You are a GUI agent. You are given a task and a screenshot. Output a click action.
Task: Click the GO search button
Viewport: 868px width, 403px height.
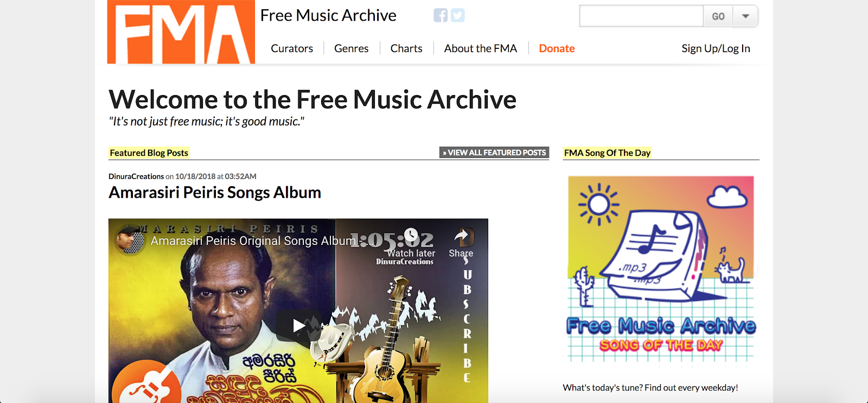(x=718, y=16)
